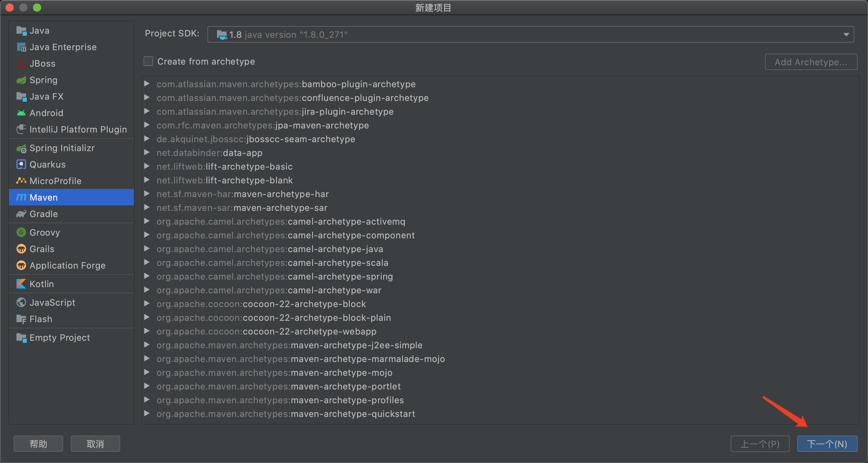Image resolution: width=868 pixels, height=463 pixels.
Task: Select lift-archetype-blank row
Action: pos(500,180)
